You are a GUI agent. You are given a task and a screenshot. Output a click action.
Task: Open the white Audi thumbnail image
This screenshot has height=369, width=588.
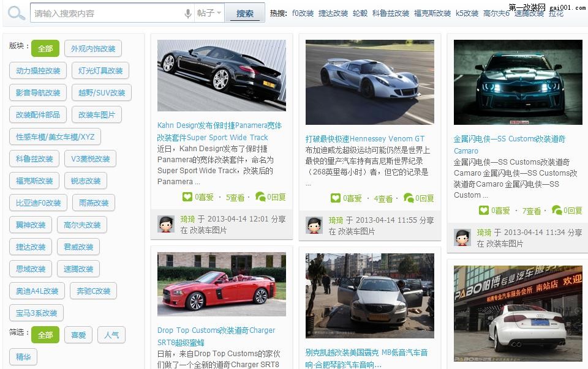[518, 313]
